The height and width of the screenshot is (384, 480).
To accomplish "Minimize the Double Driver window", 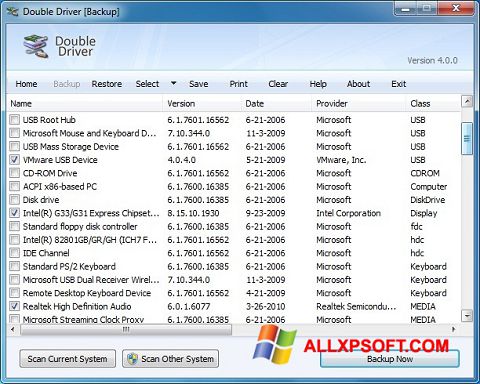I will tap(405, 9).
